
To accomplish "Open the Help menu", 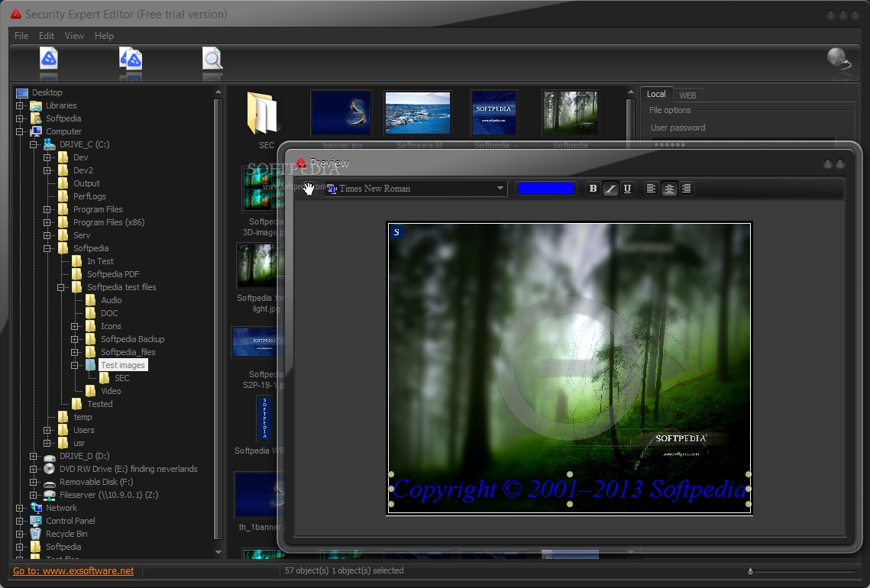I will [104, 35].
